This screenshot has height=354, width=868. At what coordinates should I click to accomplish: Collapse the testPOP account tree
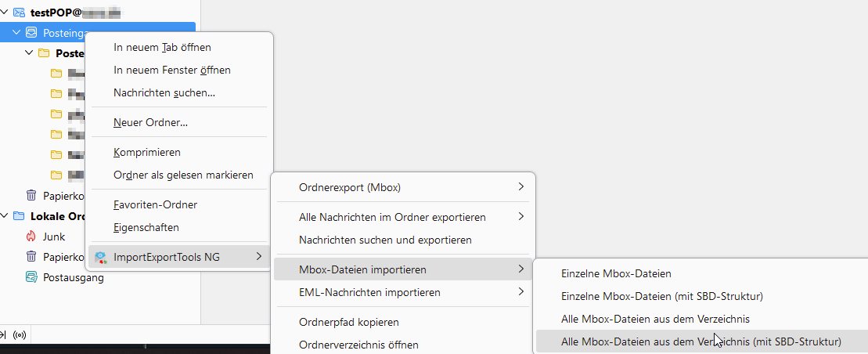click(x=5, y=13)
